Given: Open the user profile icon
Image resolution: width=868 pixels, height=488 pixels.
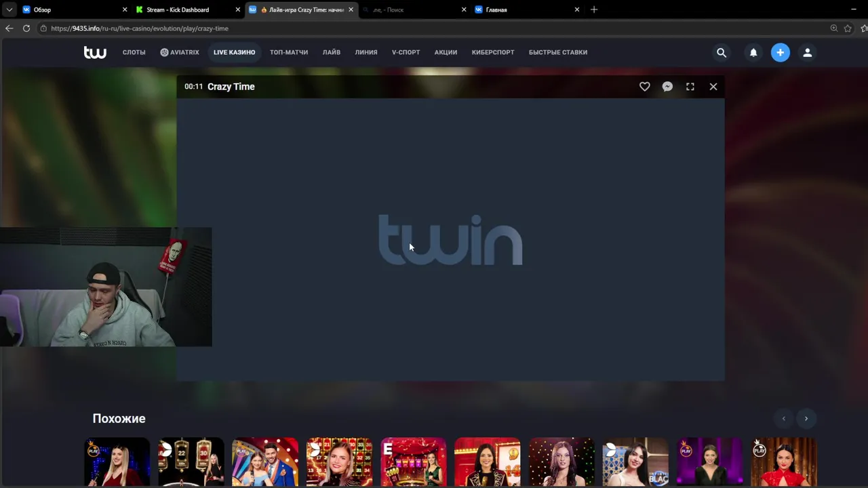Looking at the screenshot, I should [807, 52].
